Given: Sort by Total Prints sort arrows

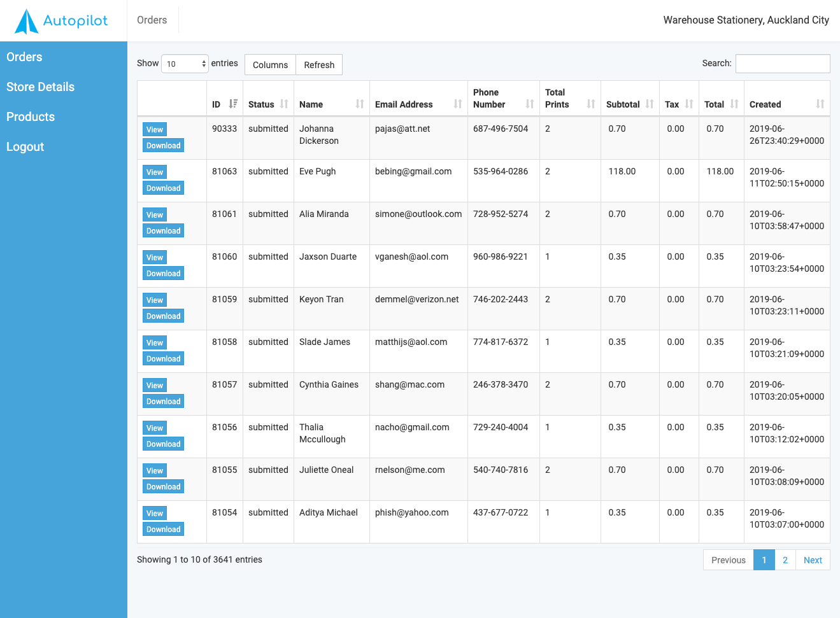Looking at the screenshot, I should click(x=591, y=104).
